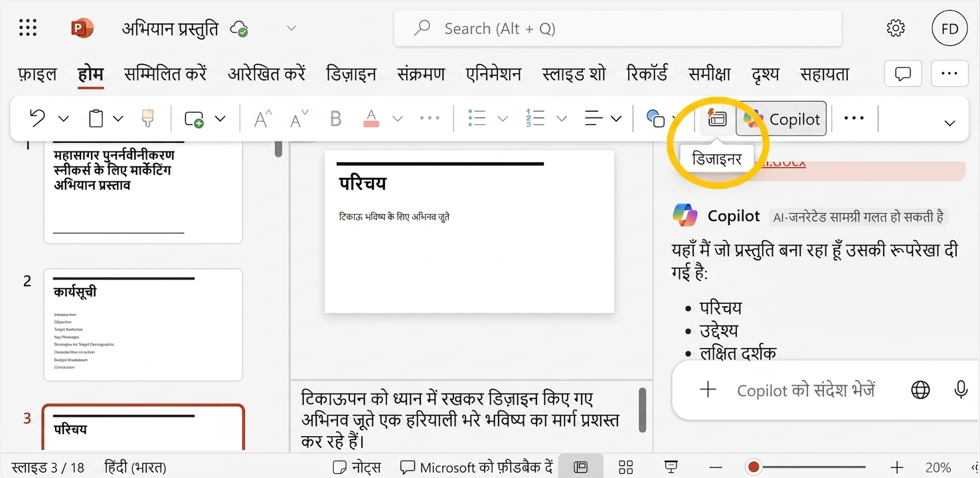Viewport: 980px width, 478px height.
Task: Open the app launcher grid
Action: coord(28,28)
